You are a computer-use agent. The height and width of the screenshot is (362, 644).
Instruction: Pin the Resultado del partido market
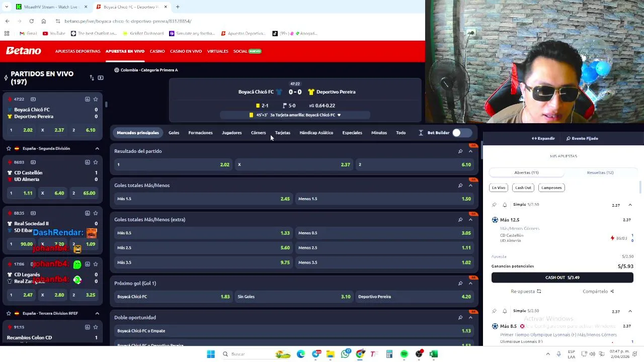[x=460, y=151]
